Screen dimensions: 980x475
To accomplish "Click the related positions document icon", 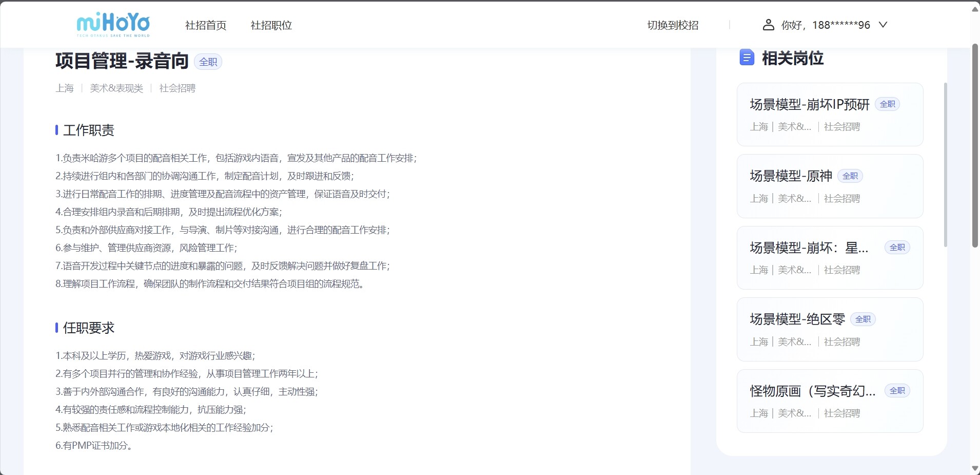I will (x=747, y=58).
